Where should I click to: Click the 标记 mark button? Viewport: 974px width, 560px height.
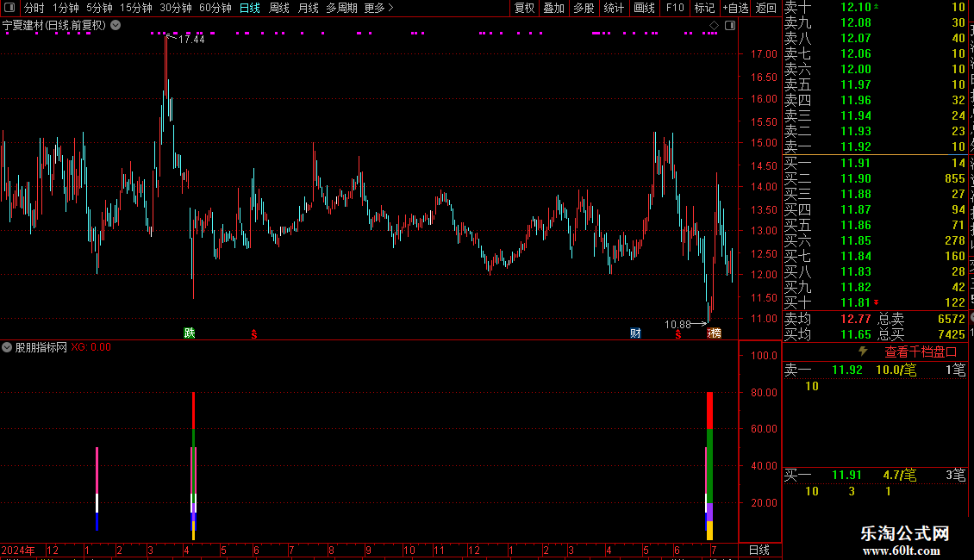704,8
